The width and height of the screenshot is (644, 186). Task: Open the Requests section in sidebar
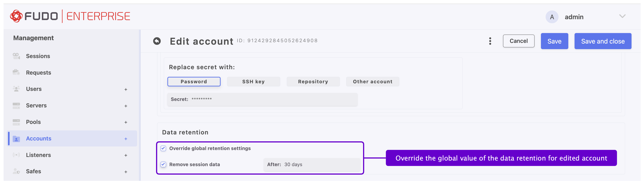pos(39,72)
